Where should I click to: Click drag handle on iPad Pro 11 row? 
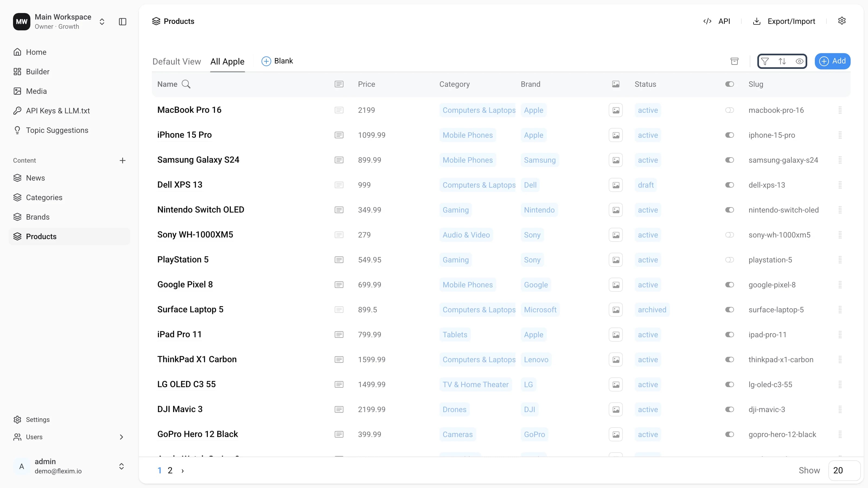coord(840,335)
